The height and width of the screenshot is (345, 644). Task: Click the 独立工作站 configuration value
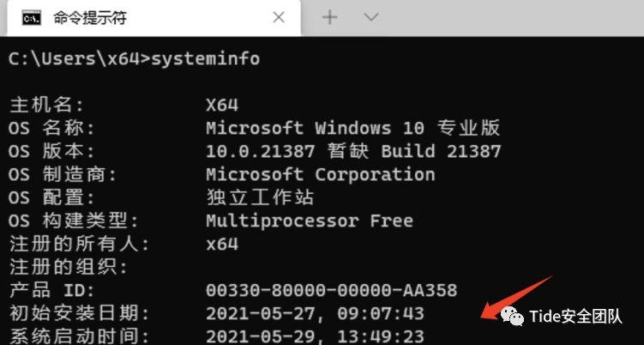[x=260, y=197]
